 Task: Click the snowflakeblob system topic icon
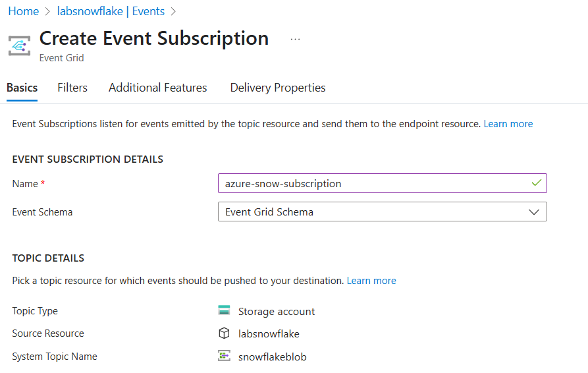(224, 355)
